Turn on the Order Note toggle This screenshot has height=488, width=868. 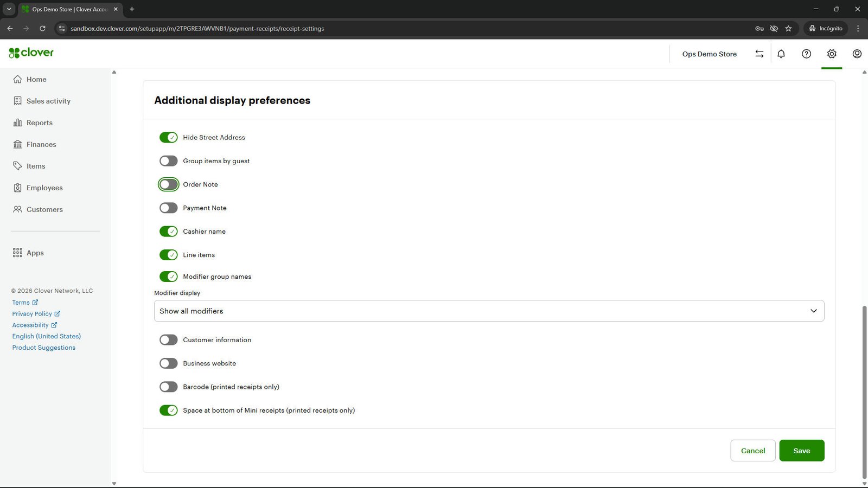pos(168,184)
